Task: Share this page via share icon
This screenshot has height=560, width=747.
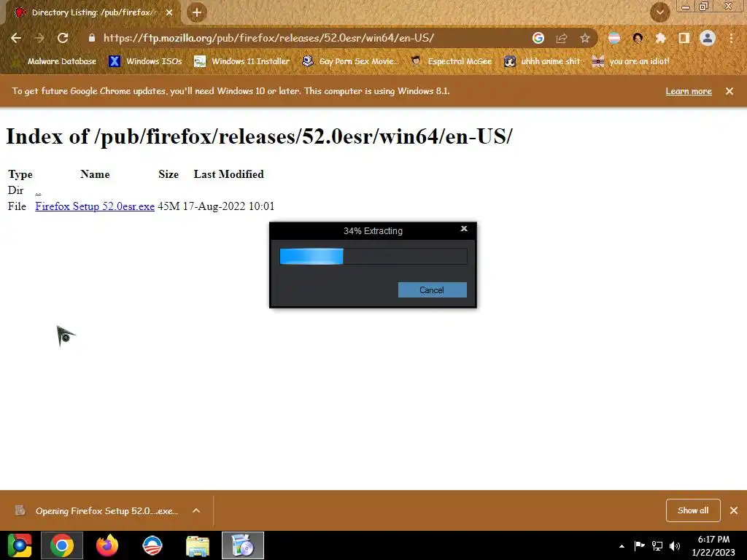Action: [x=562, y=38]
